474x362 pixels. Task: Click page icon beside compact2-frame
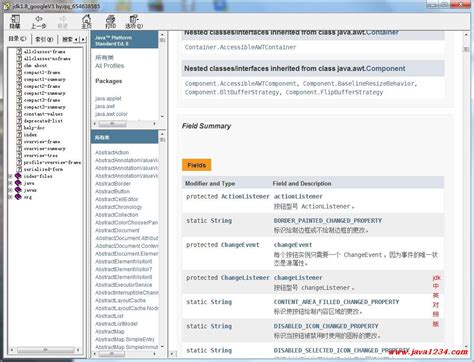pos(19,86)
